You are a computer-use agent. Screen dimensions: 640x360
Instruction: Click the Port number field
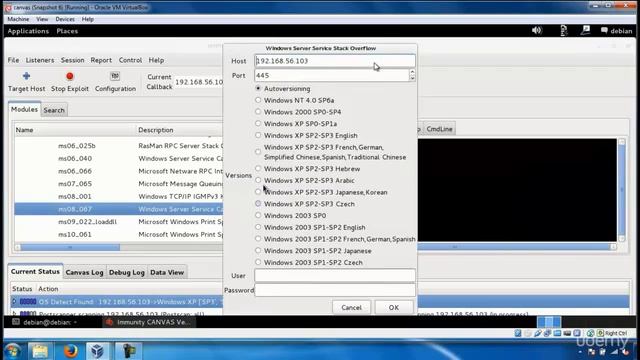(x=331, y=76)
